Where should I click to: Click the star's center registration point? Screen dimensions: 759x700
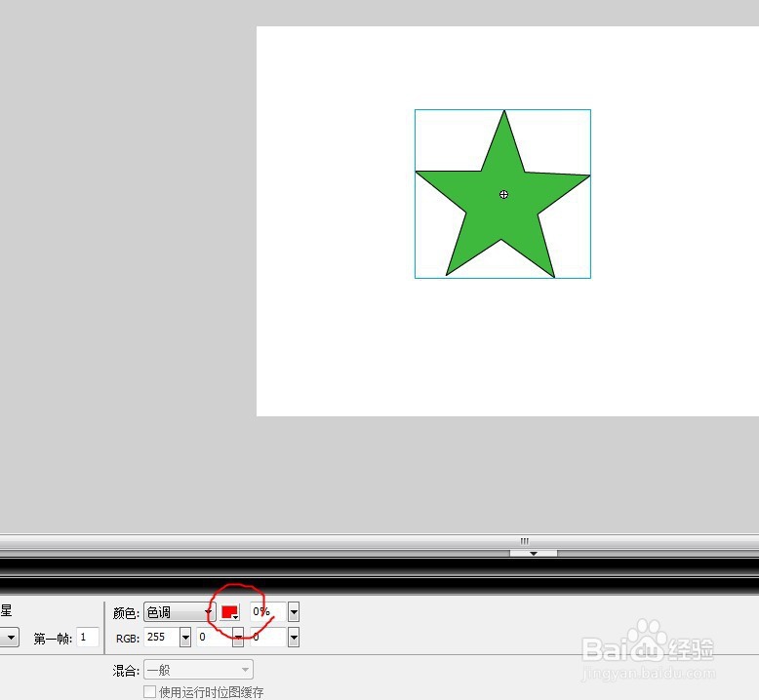(504, 194)
